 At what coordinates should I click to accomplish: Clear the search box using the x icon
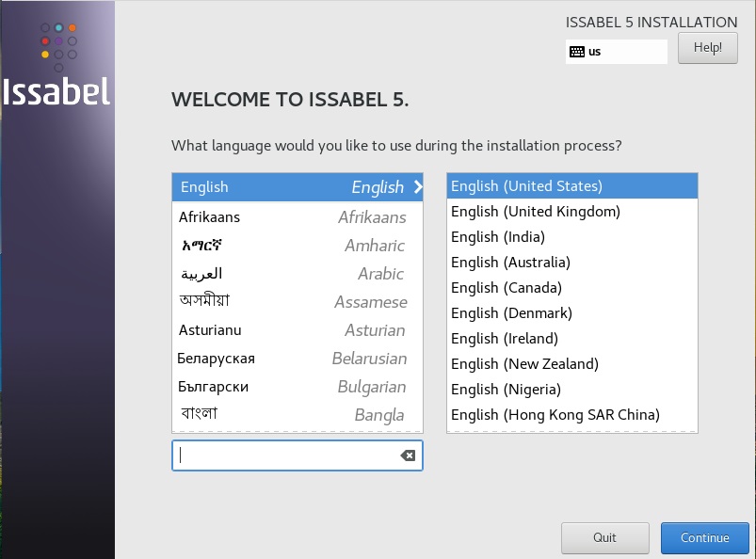407,455
